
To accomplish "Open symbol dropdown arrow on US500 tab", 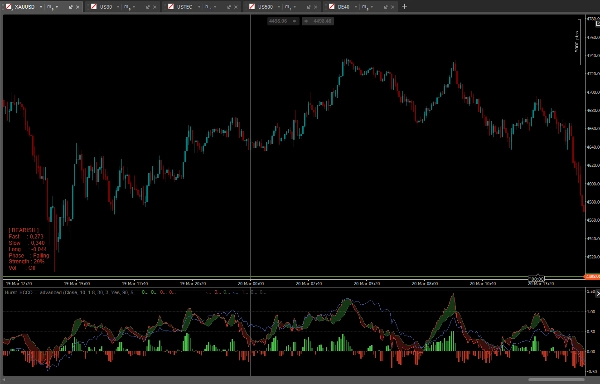I will (x=279, y=7).
